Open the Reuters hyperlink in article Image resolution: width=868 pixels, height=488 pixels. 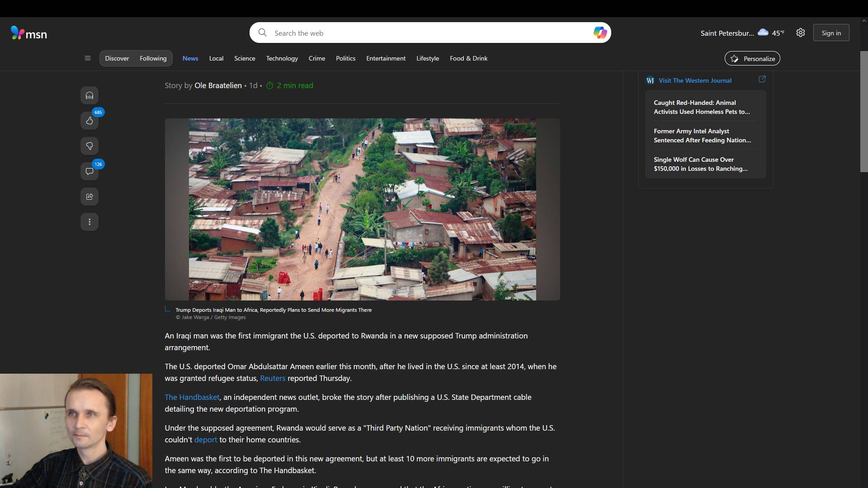tap(273, 379)
